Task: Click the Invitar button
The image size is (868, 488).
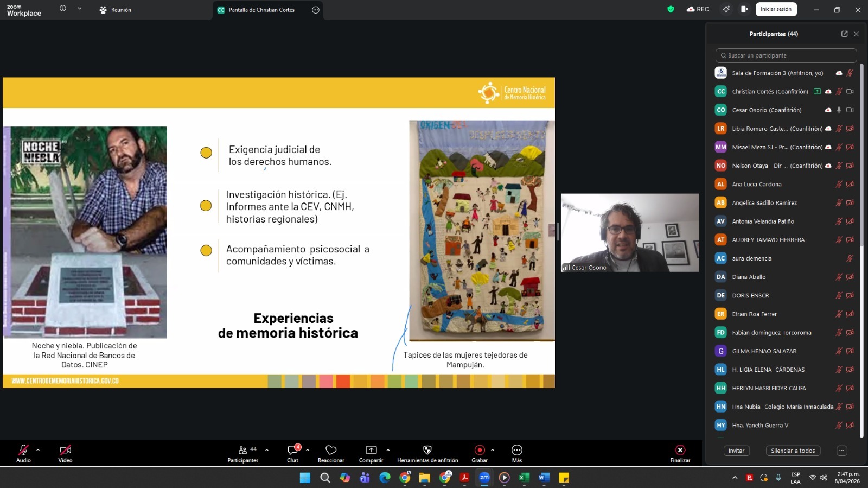Action: click(736, 451)
